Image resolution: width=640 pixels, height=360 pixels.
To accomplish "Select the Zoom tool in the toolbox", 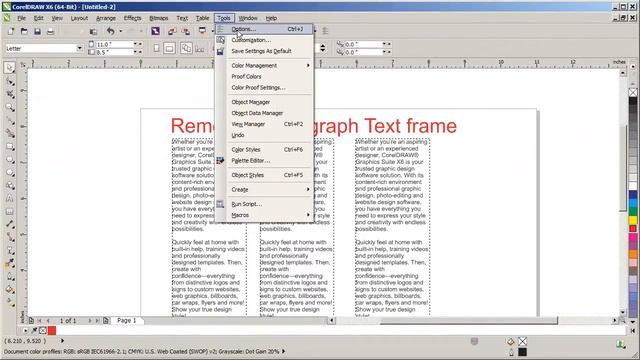I will point(10,108).
